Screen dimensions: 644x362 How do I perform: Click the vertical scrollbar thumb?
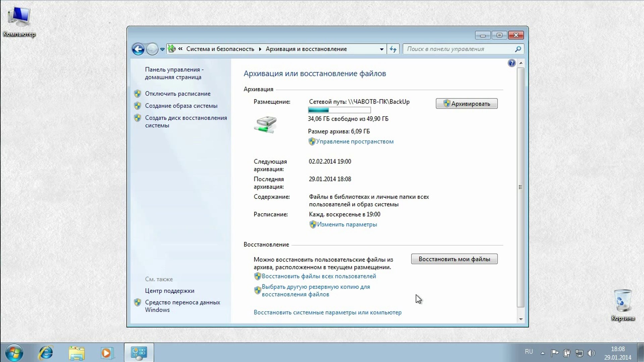521,187
